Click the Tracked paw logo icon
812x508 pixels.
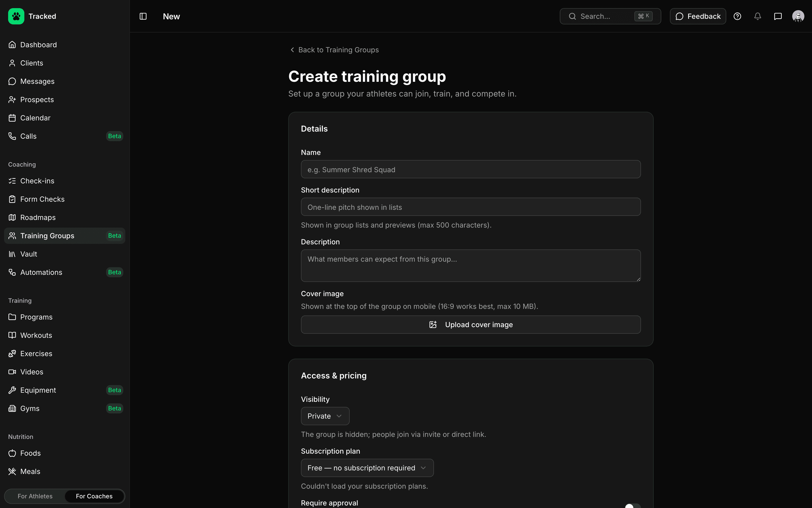16,16
